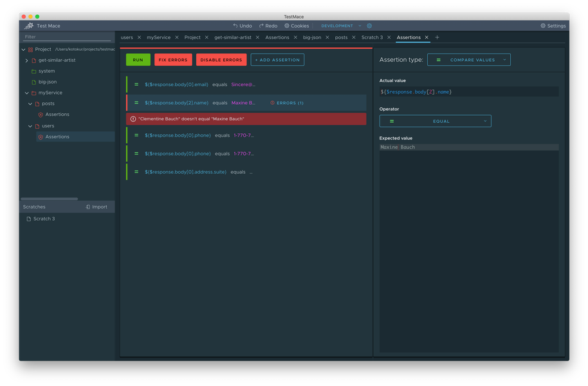Switch to the Scratch 3 tab
The width and height of the screenshot is (588, 386).
pyautogui.click(x=372, y=37)
